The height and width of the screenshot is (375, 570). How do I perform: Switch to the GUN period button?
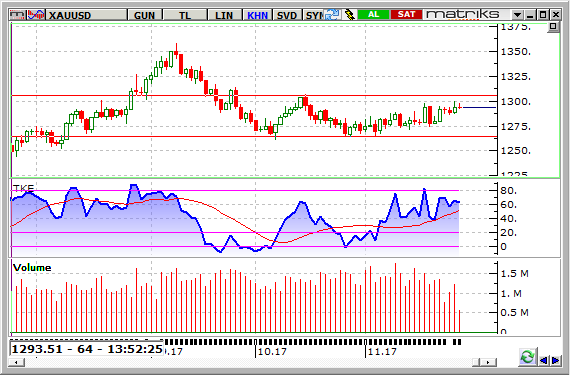pyautogui.click(x=145, y=15)
